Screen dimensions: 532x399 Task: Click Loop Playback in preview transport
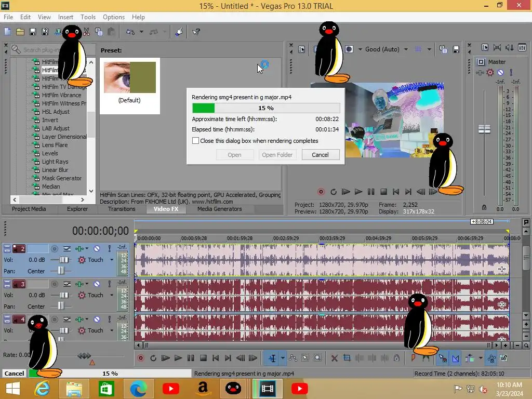tap(334, 192)
